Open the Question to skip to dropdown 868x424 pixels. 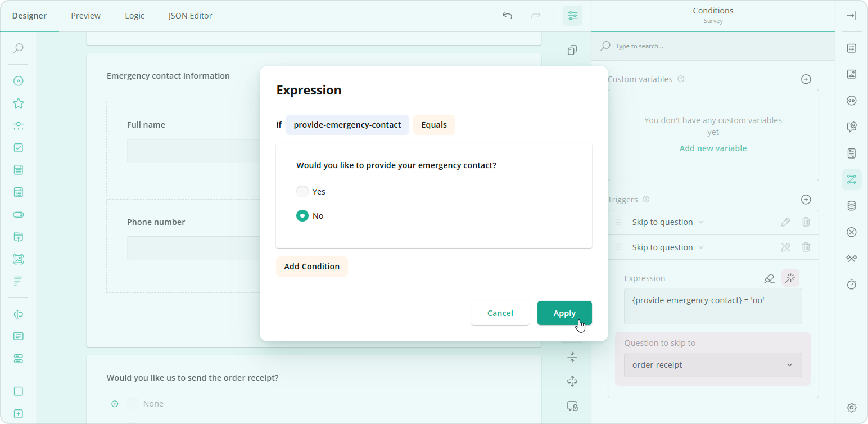click(x=712, y=364)
